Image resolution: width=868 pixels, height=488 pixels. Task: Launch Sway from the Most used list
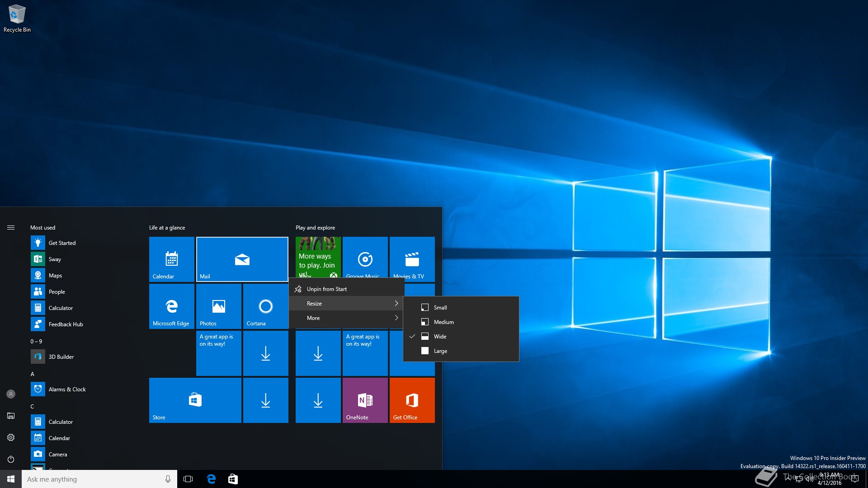(83, 259)
